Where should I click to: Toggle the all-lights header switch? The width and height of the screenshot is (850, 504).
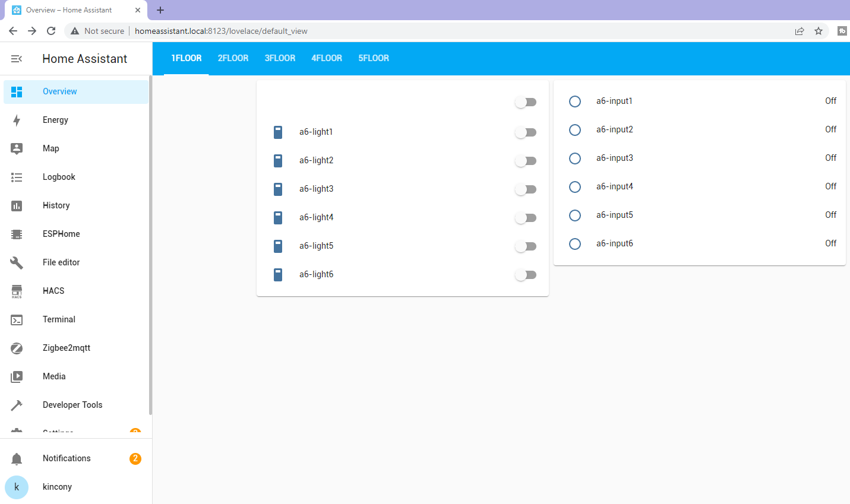click(526, 102)
